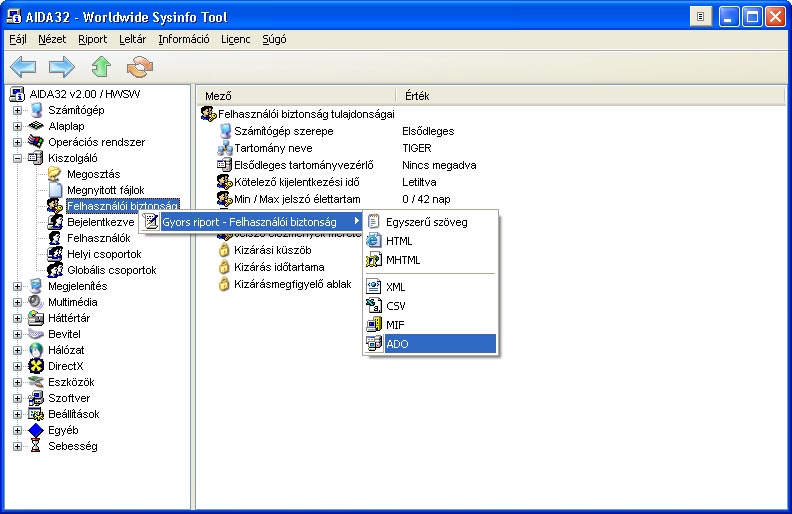Screen dimensions: 792x514
Task: Click the Felhasználók user icon
Action: 55,238
